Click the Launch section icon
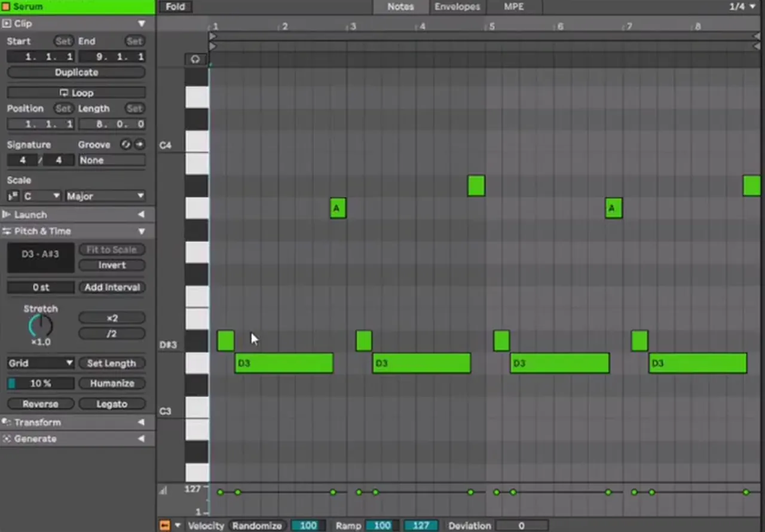Screen dimensions: 765x532 [7, 215]
